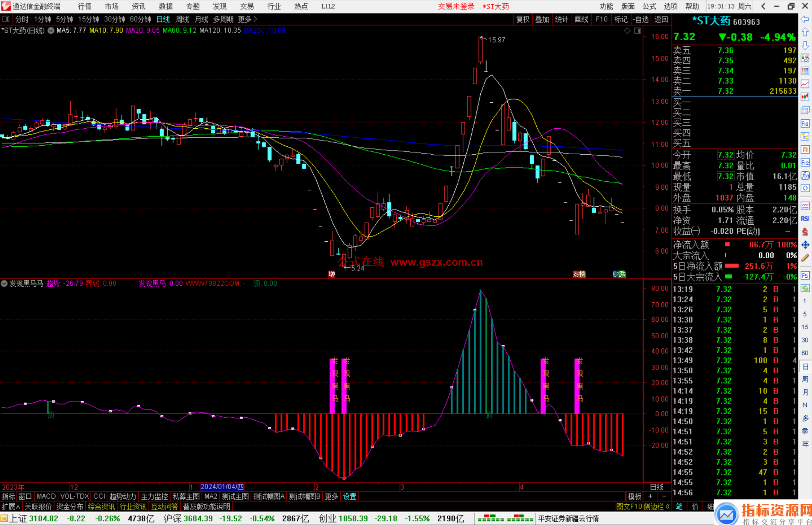The image size is (812, 525).
Task: Toggle the 标记 mark button
Action: (621, 19)
